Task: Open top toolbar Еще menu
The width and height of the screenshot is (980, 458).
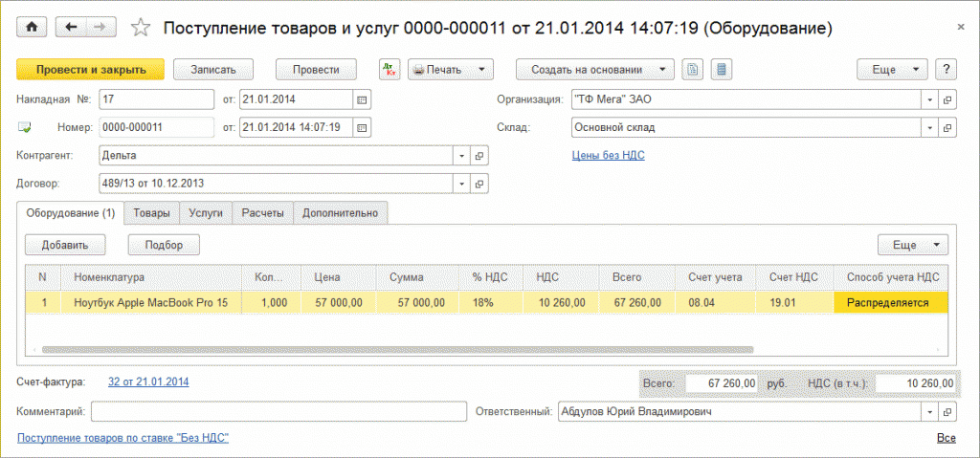Action: [x=892, y=70]
